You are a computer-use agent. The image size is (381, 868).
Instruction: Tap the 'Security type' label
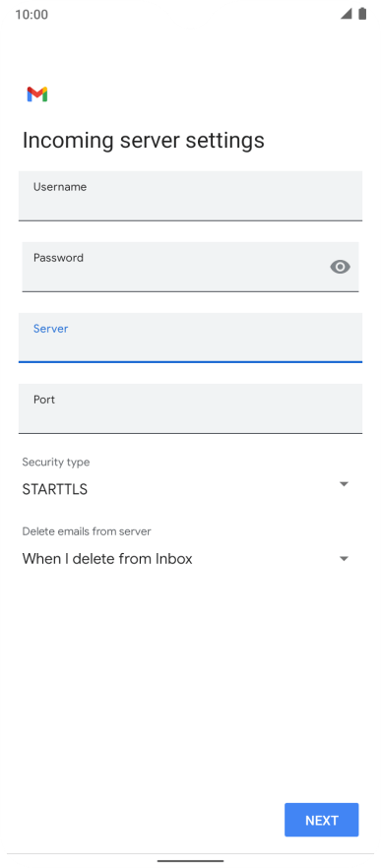pyautogui.click(x=56, y=463)
